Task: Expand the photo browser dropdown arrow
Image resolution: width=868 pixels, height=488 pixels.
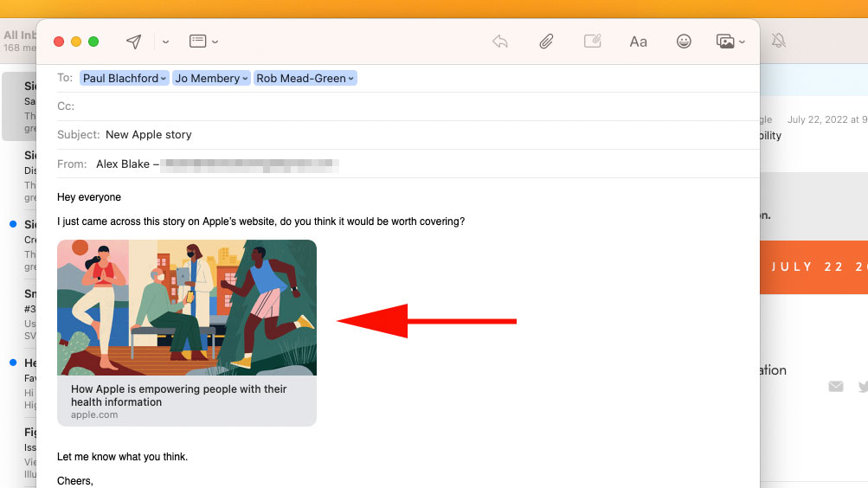Action: pos(742,42)
